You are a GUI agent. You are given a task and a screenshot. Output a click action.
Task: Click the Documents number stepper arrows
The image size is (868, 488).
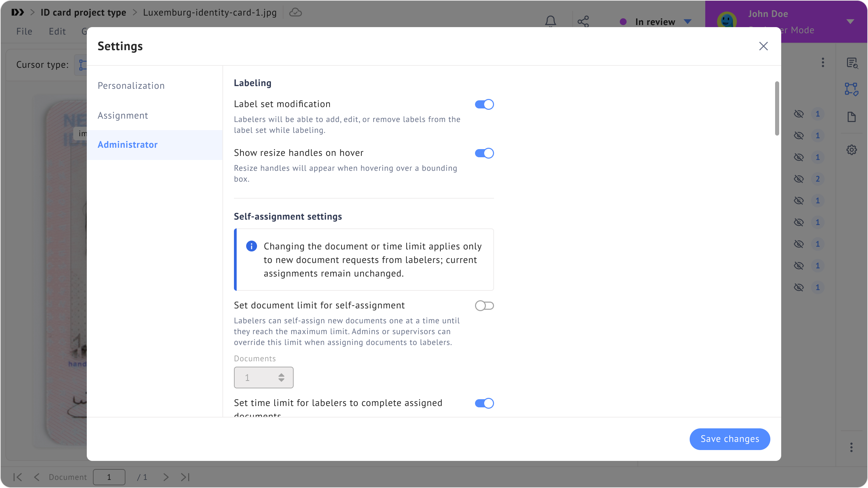281,378
